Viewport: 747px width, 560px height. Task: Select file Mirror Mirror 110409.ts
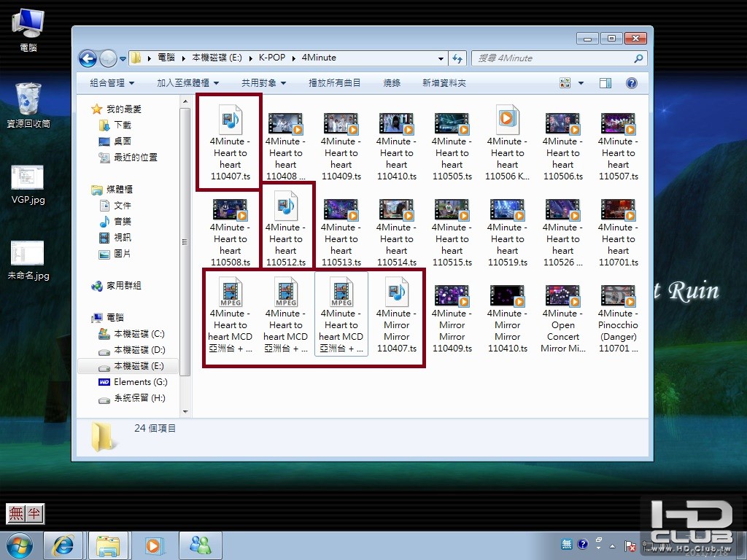(x=452, y=319)
